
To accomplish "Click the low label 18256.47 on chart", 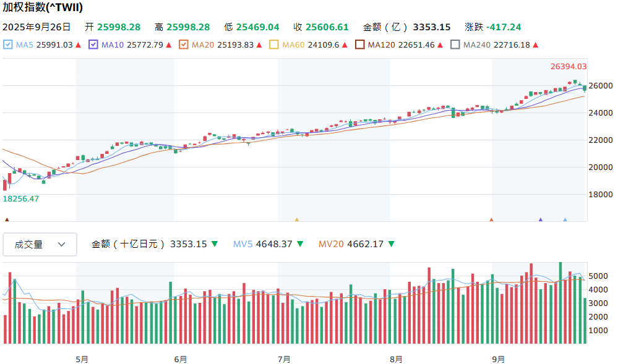I will click(21, 199).
